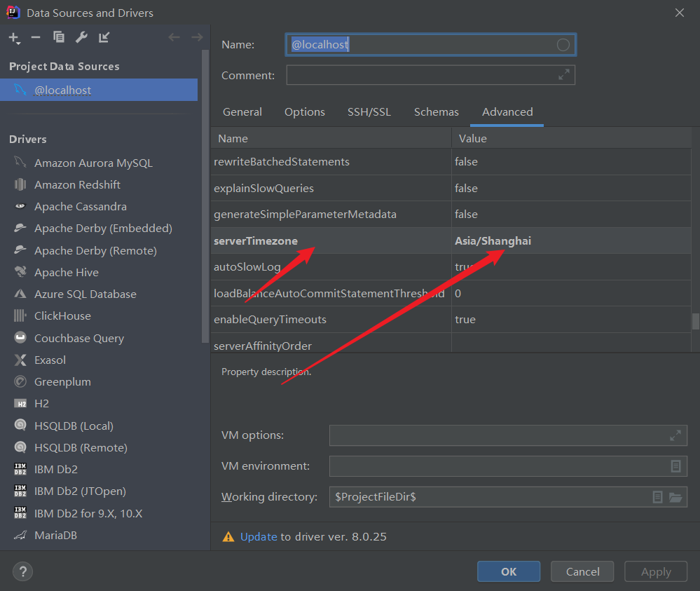This screenshot has width=700, height=591.
Task: Select @localhost project data source
Action: click(x=99, y=90)
